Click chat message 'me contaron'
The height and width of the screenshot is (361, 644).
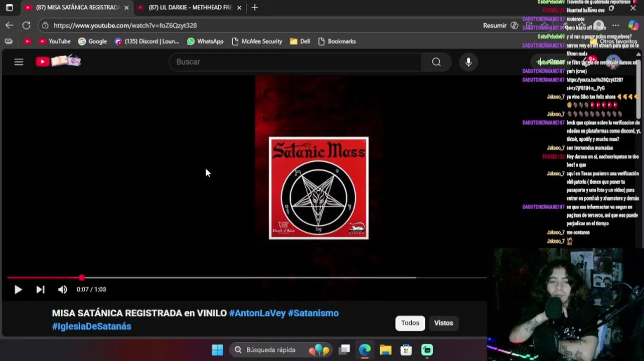[x=578, y=233]
